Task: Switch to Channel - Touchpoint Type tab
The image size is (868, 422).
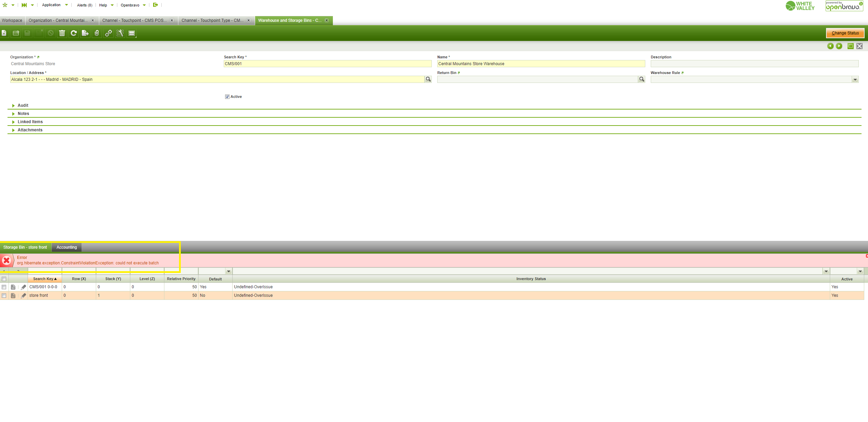Action: (x=212, y=20)
